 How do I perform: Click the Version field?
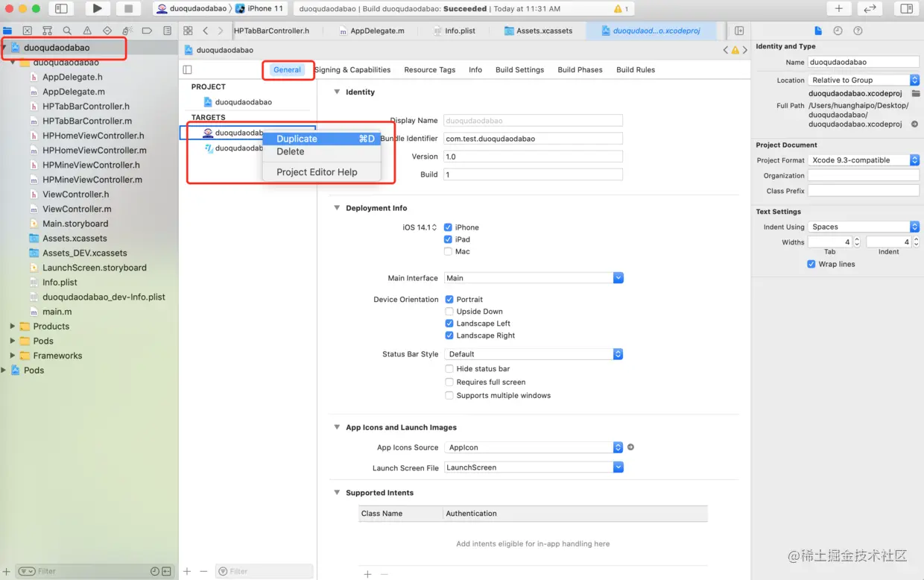pyautogui.click(x=533, y=157)
